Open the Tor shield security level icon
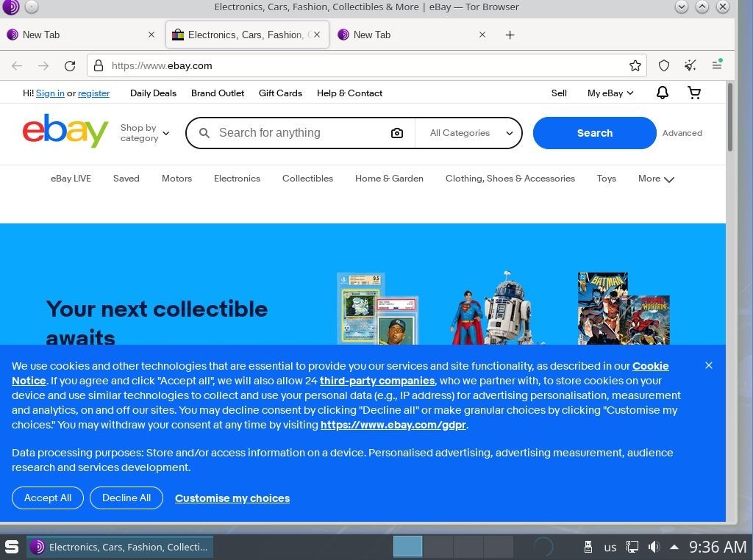This screenshot has height=560, width=753. click(x=664, y=65)
